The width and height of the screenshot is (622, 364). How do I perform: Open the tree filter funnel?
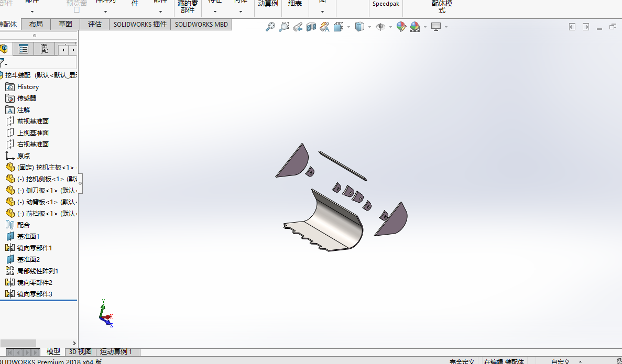pyautogui.click(x=3, y=63)
